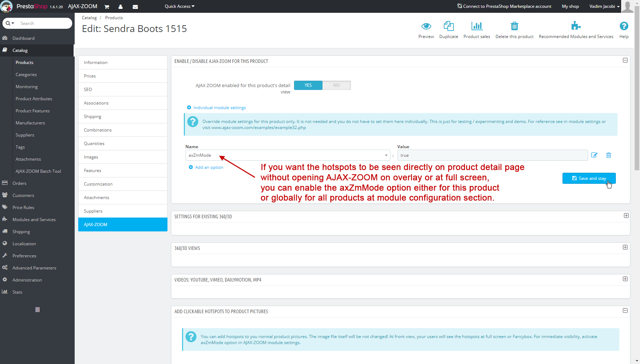
Task: Open Customization product tab
Action: pos(123,184)
